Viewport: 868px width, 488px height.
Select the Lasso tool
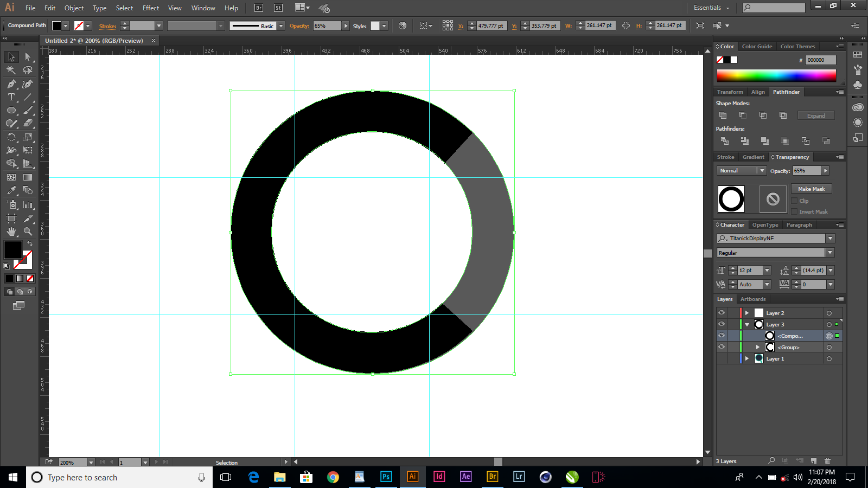28,70
